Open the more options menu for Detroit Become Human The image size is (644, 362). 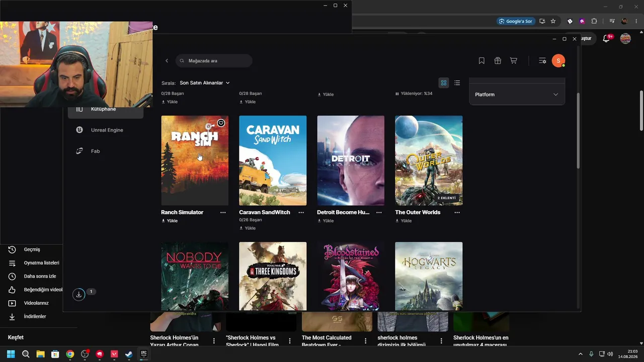(379, 213)
